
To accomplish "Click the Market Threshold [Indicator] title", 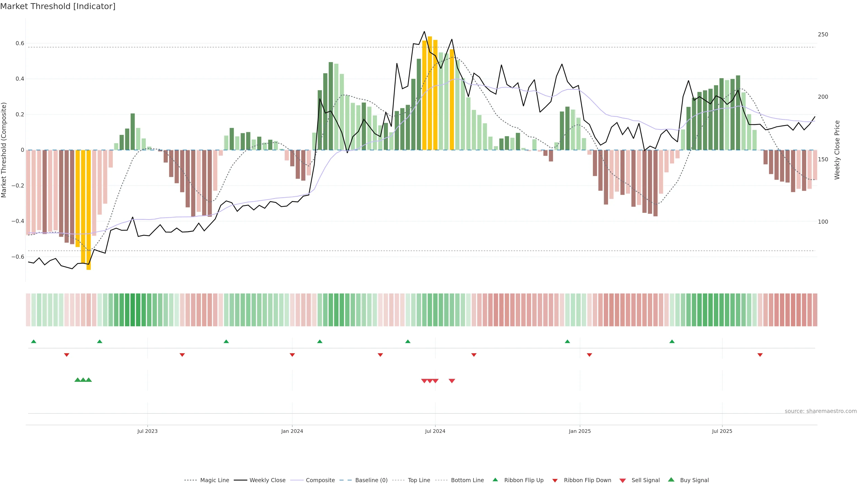I will point(58,6).
